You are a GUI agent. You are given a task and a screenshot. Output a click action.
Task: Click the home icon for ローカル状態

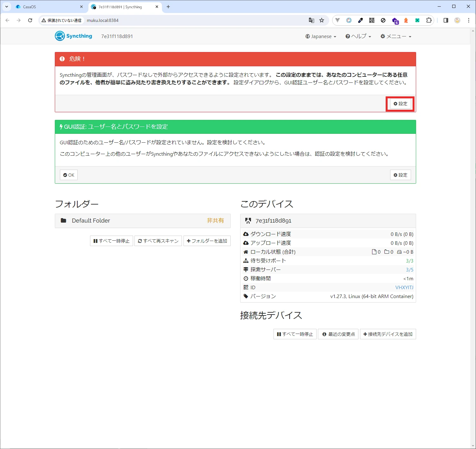click(x=246, y=252)
